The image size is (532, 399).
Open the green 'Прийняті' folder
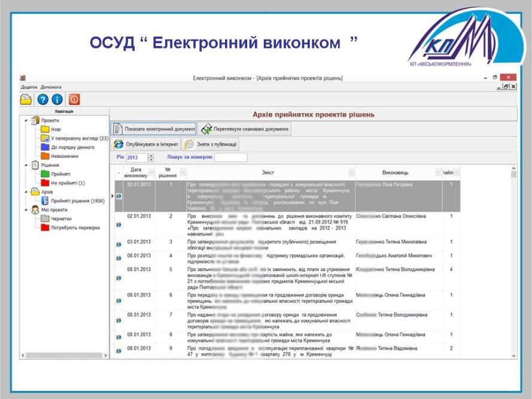(60, 174)
